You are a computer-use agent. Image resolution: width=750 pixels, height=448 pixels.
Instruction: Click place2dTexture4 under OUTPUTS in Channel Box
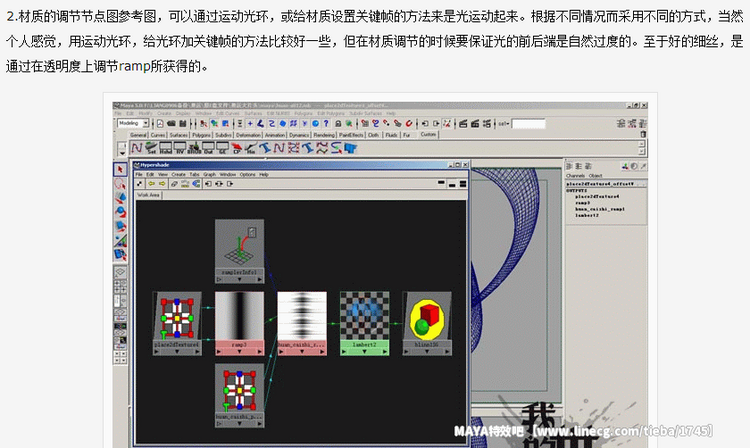point(597,197)
